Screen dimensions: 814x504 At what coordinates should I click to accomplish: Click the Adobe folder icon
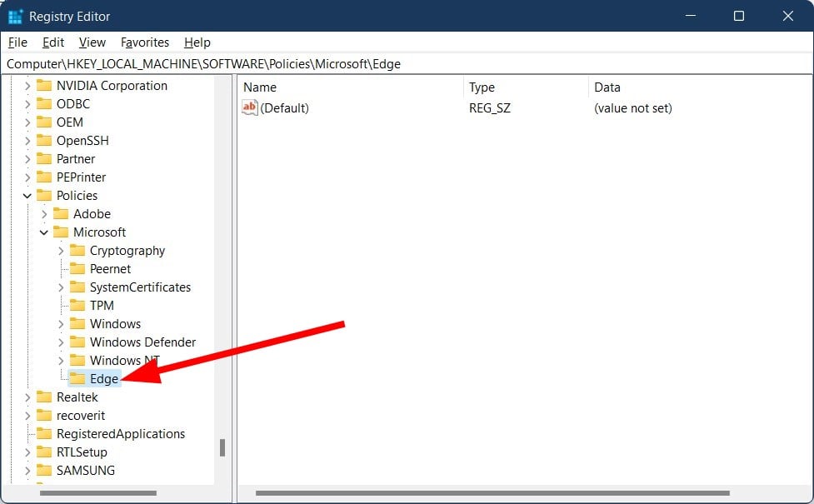click(61, 214)
